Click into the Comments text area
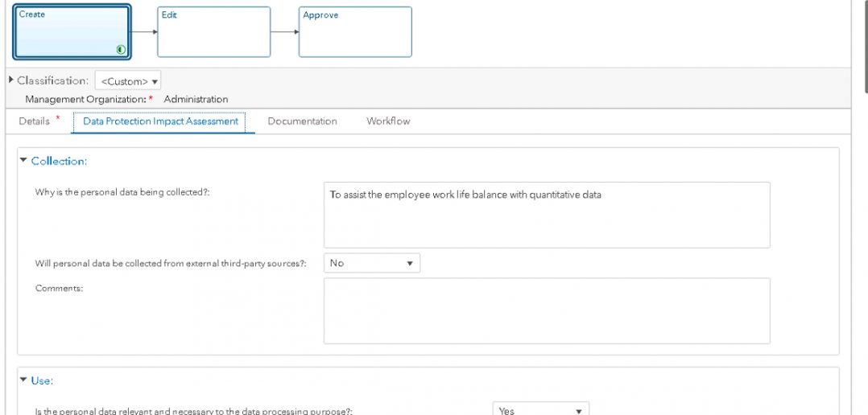Image resolution: width=868 pixels, height=415 pixels. 547,310
